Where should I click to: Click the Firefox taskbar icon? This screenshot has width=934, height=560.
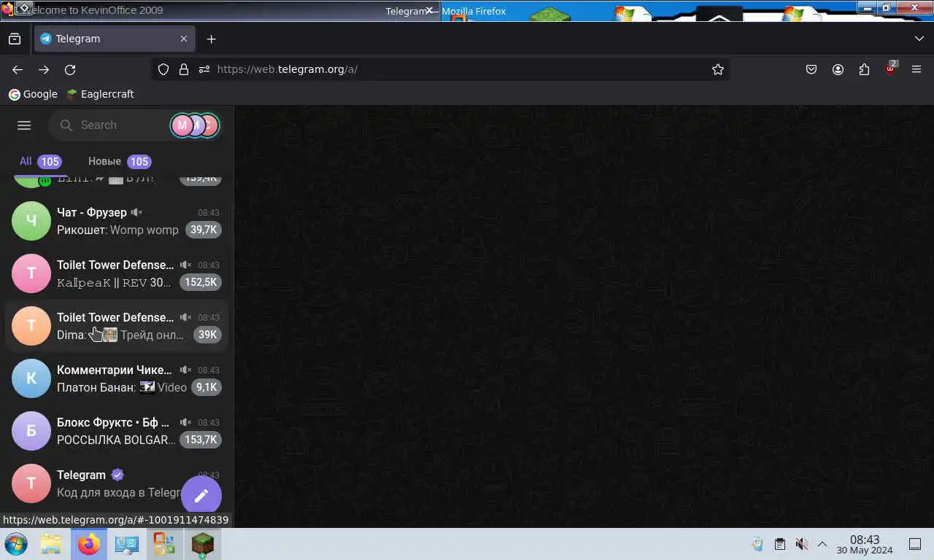89,544
